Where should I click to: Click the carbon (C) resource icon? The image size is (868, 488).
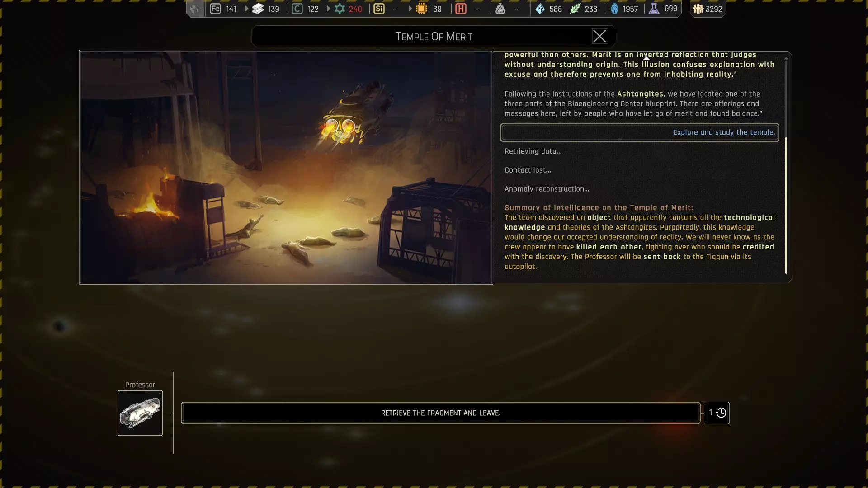pyautogui.click(x=297, y=9)
